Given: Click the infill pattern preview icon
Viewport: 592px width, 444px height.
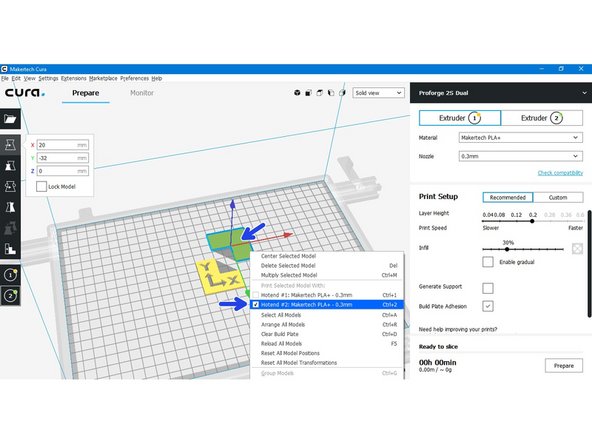Looking at the screenshot, I should tap(577, 248).
